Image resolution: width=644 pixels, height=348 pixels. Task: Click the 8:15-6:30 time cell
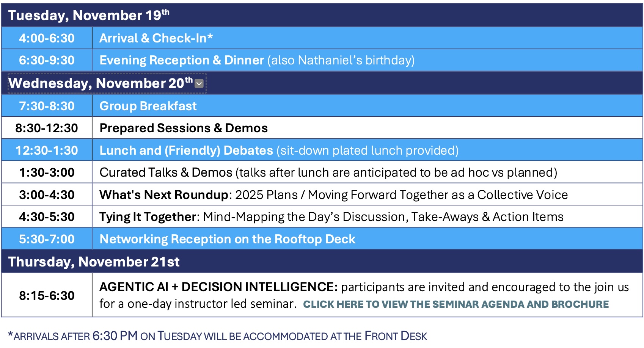[x=47, y=296]
